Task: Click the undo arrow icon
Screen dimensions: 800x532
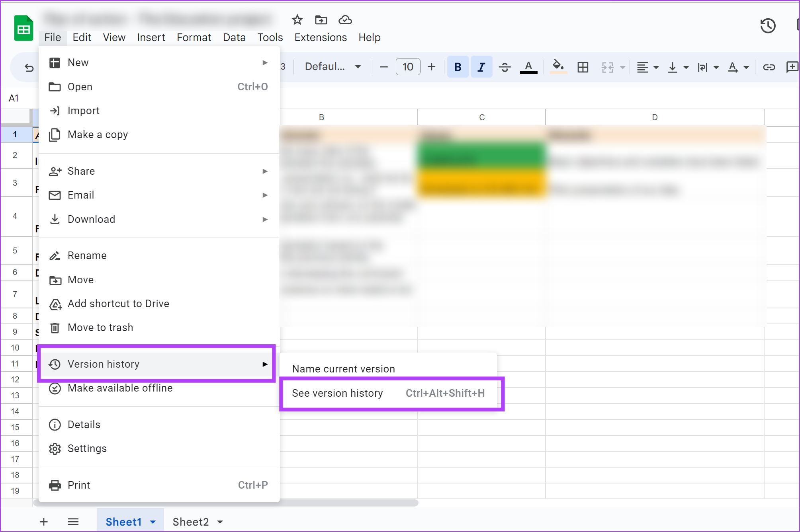Action: (29, 67)
